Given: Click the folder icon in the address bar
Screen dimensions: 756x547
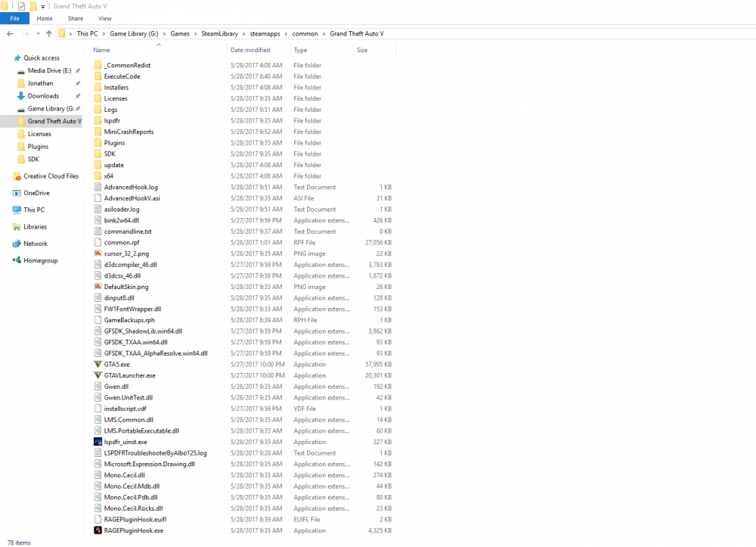Looking at the screenshot, I should click(x=61, y=33).
